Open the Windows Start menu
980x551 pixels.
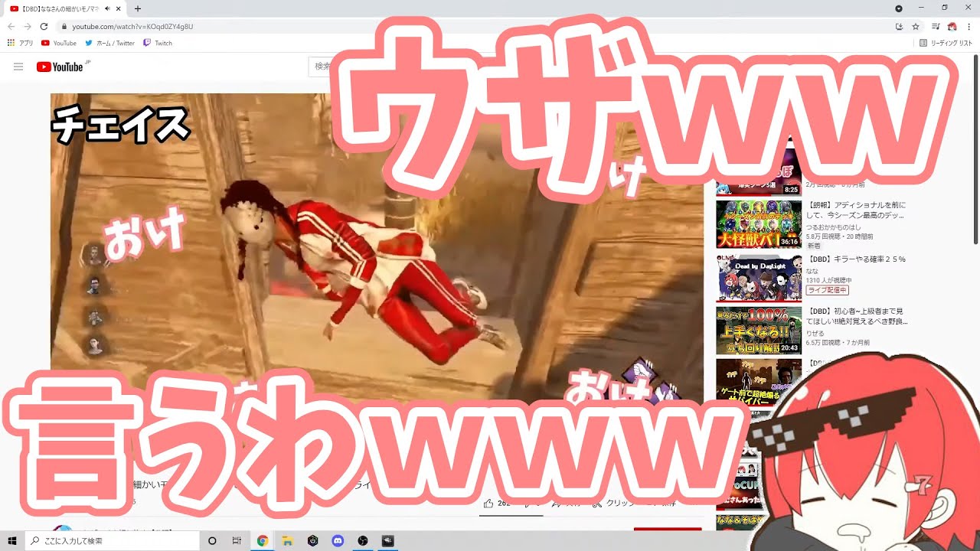pos(12,541)
